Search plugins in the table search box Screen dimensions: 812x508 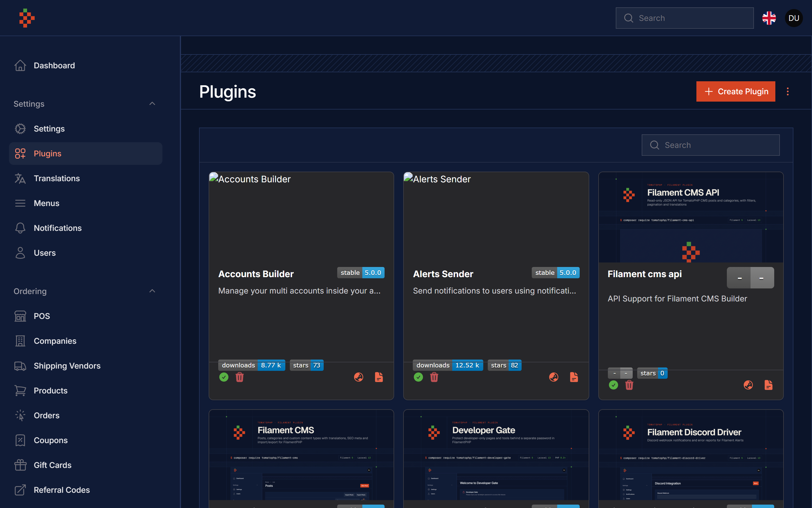click(710, 145)
